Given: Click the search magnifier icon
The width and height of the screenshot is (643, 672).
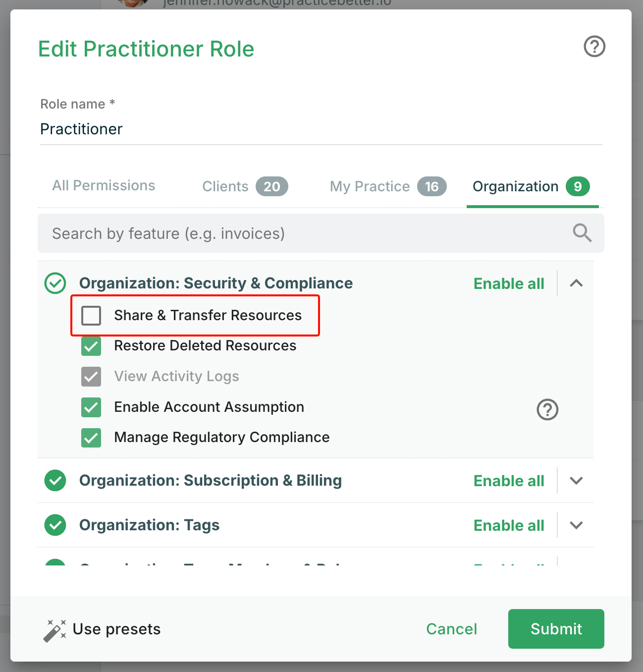Looking at the screenshot, I should click(582, 232).
